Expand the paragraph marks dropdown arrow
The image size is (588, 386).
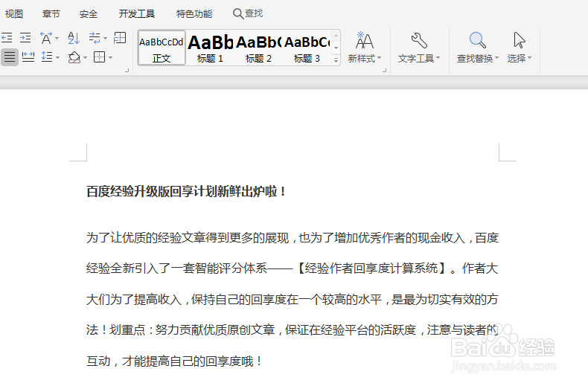pos(106,38)
